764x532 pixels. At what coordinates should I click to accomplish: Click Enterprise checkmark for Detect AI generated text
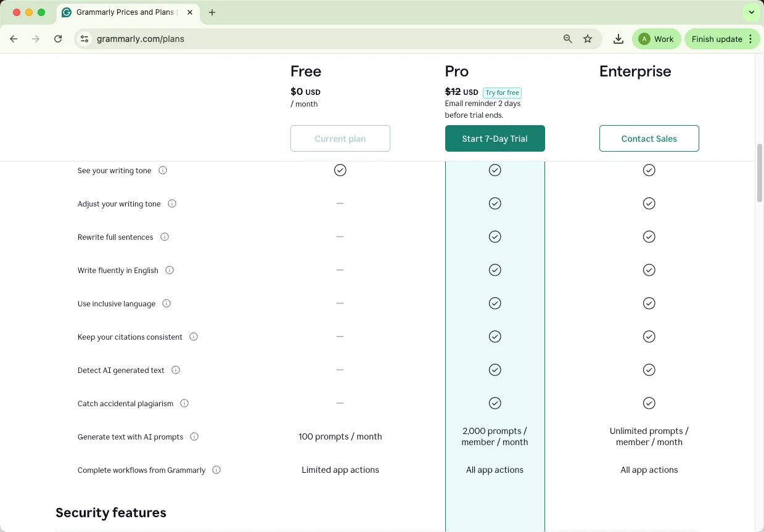[649, 370]
